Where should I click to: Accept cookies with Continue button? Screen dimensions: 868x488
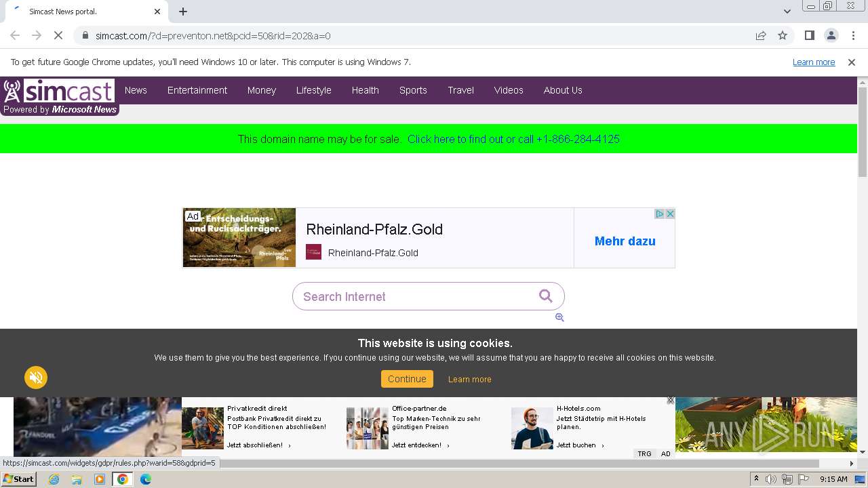pyautogui.click(x=407, y=379)
